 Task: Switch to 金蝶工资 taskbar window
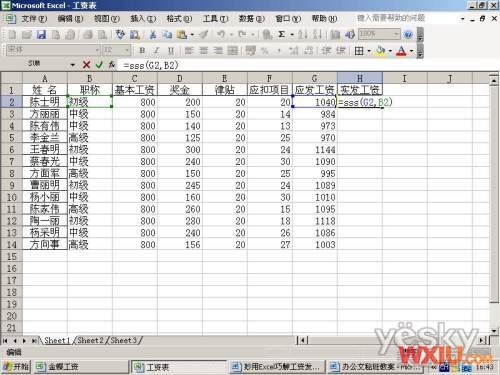(x=80, y=367)
